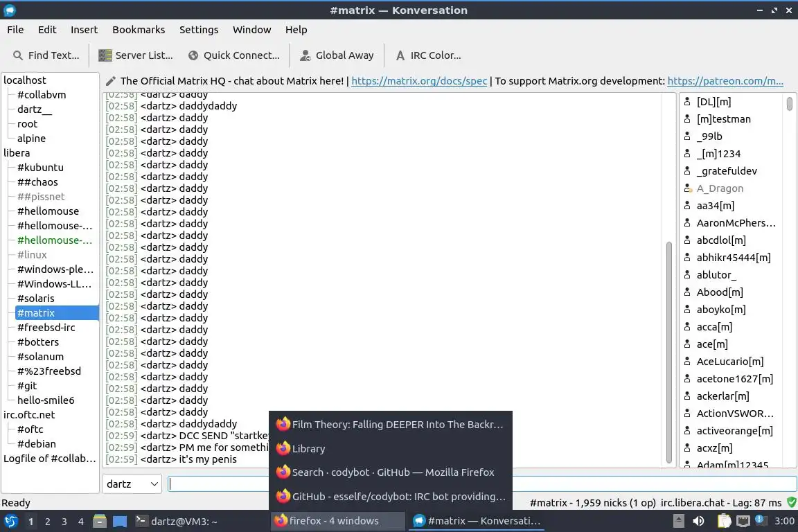Click the display monitor tray icon
This screenshot has height=532, width=798.
pyautogui.click(x=743, y=521)
